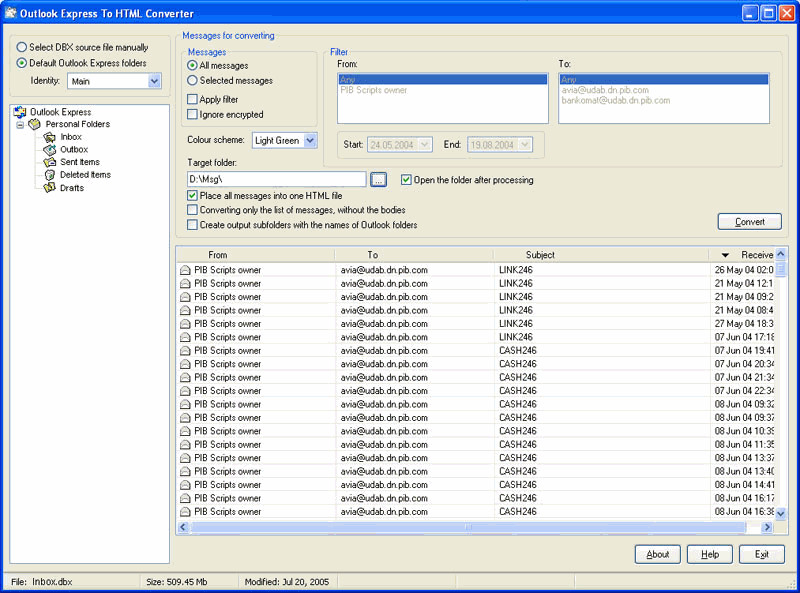The width and height of the screenshot is (800, 593).
Task: Open the About dialog
Action: click(658, 554)
